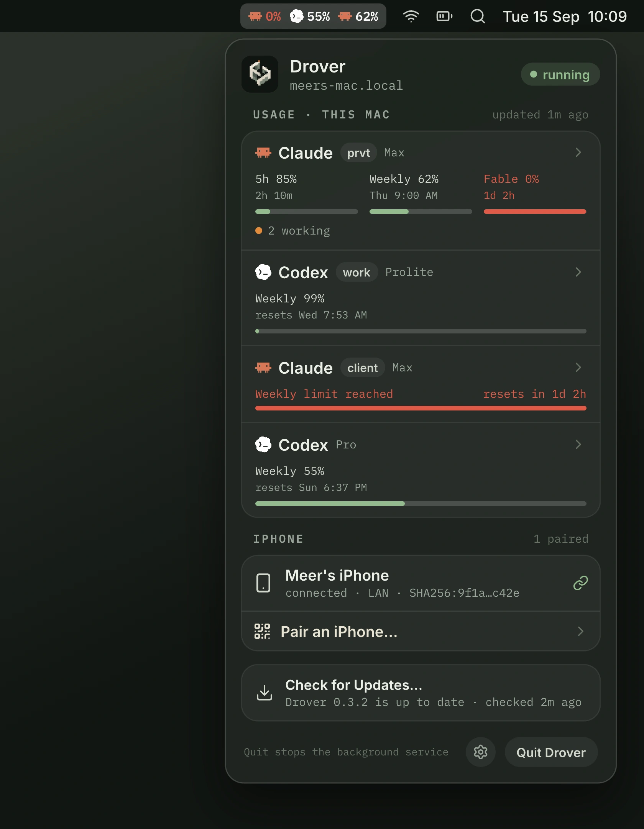Click the Codex Pro Weekly 55% progress bar
This screenshot has width=644, height=829.
point(421,504)
